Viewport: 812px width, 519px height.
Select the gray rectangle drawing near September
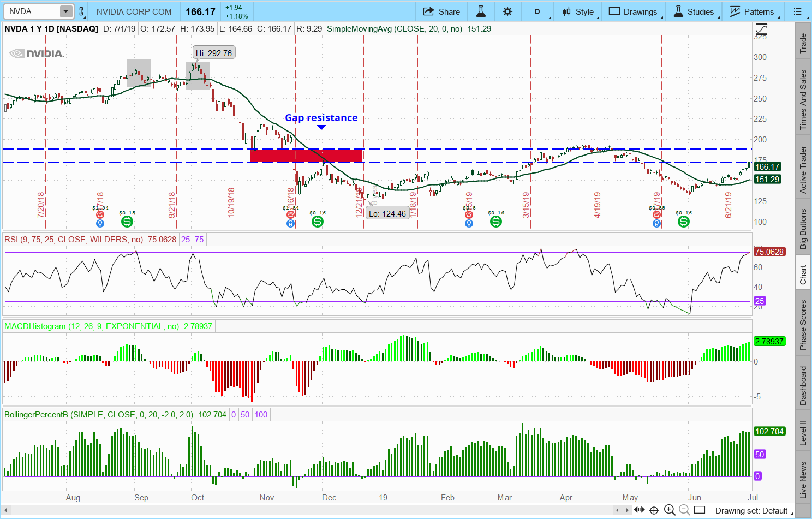(x=139, y=73)
